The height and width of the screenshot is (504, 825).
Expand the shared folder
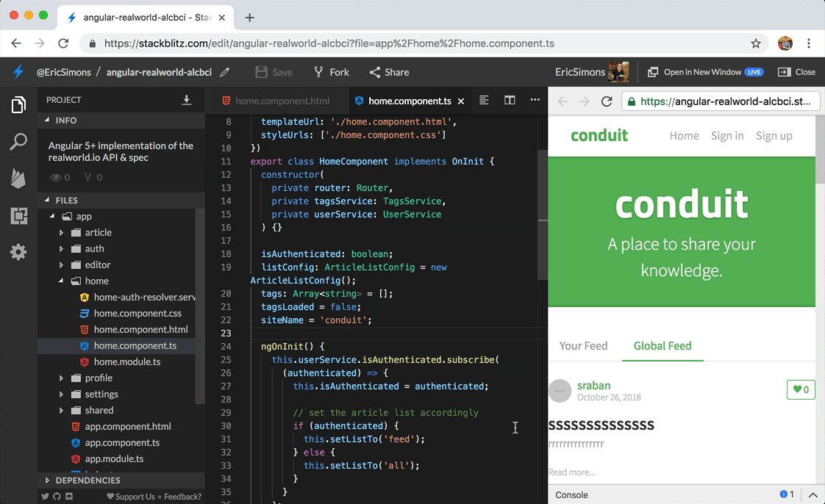tap(61, 411)
